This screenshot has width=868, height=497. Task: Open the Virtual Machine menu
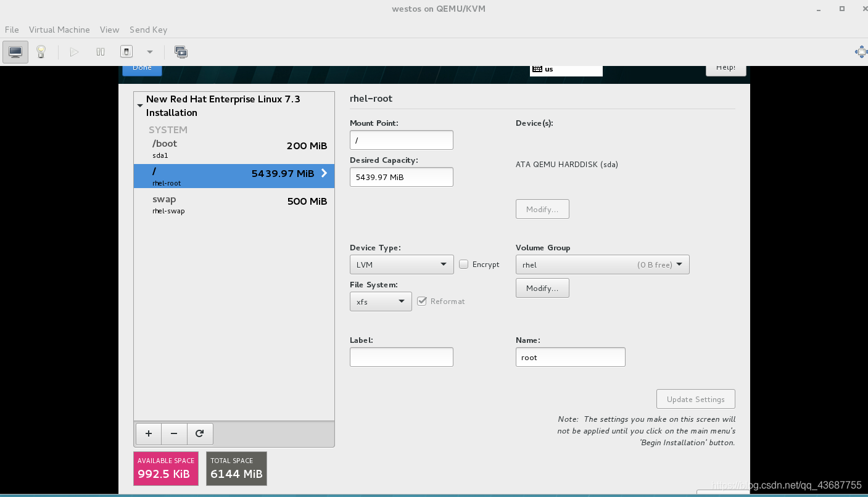pos(59,30)
